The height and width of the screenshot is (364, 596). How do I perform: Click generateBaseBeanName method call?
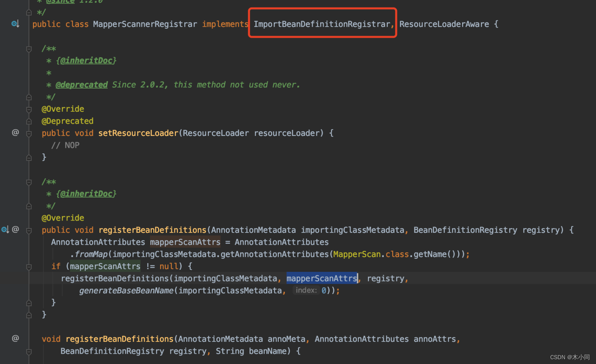pos(126,290)
